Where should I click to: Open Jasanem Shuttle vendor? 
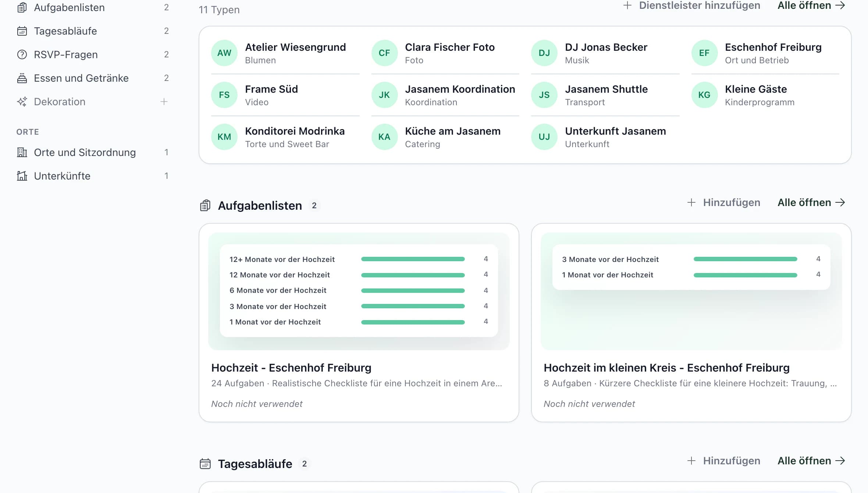click(605, 95)
